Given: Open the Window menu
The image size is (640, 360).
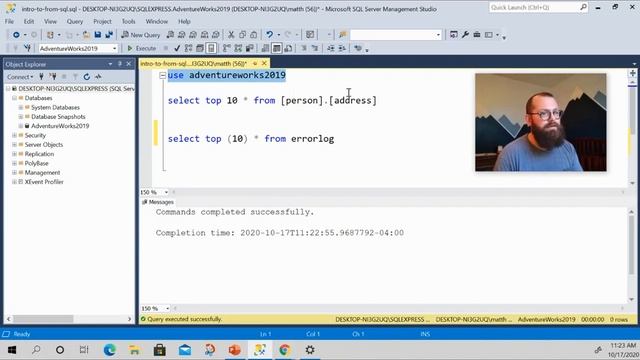Looking at the screenshot, I should click(x=157, y=21).
